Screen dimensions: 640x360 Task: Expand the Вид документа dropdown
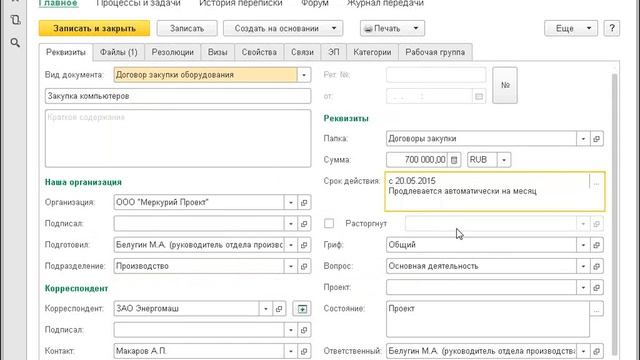pyautogui.click(x=304, y=75)
